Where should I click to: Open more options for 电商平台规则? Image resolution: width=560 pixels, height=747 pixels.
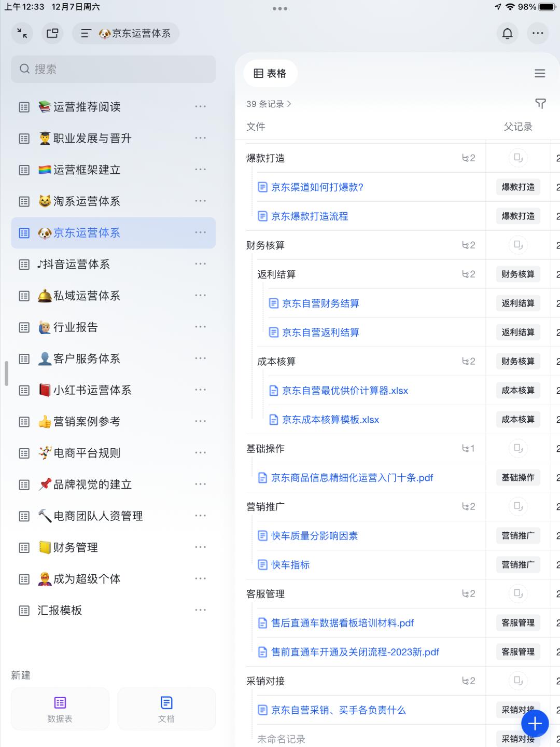(x=201, y=453)
